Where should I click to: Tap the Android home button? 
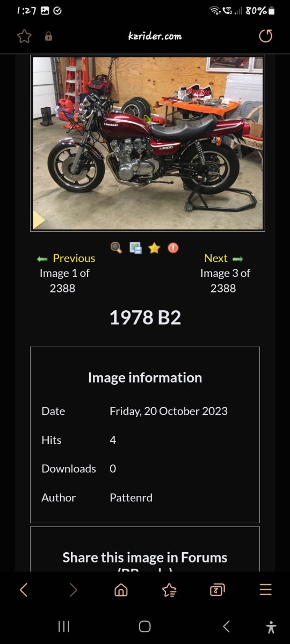click(144, 626)
